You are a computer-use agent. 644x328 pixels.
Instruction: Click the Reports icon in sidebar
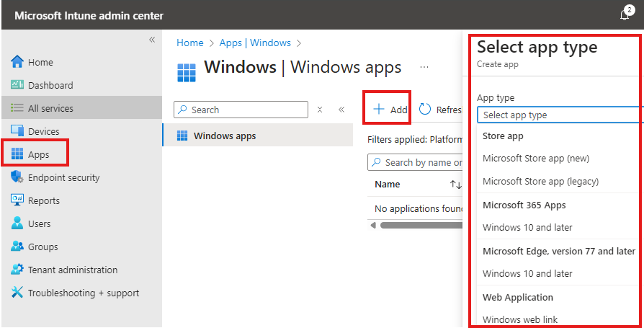(17, 200)
